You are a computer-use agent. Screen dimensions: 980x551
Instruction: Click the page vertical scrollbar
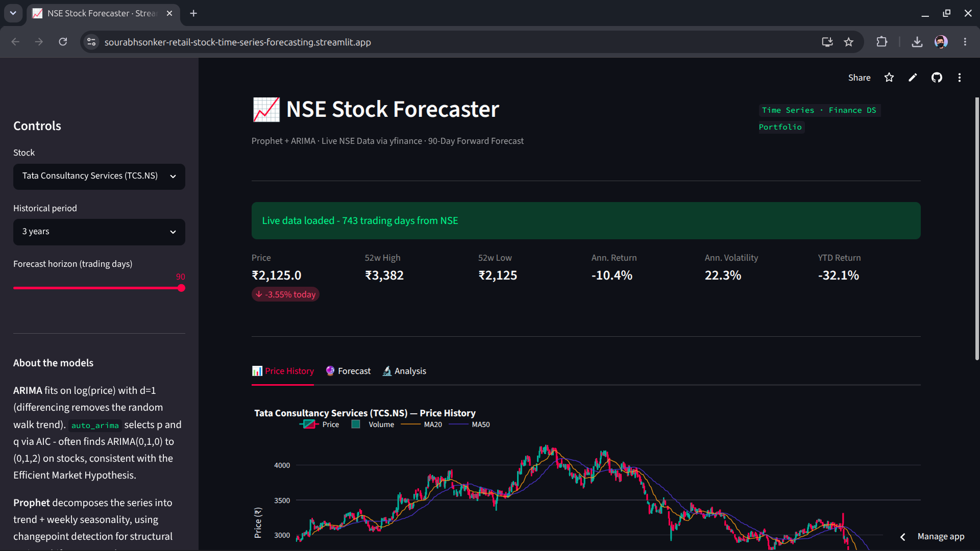click(976, 229)
